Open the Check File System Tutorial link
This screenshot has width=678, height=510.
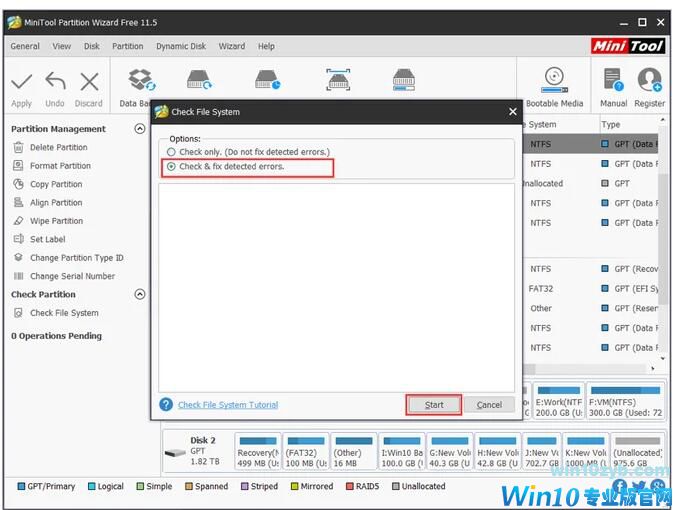228,405
